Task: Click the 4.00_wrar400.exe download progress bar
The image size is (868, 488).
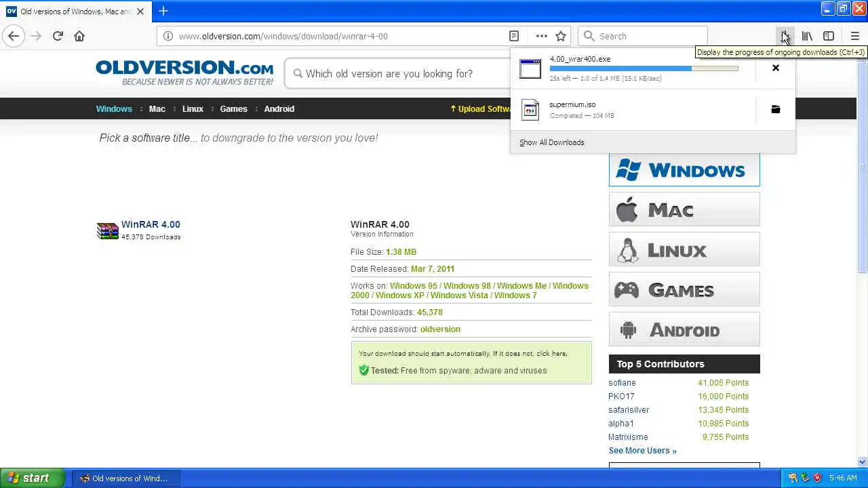Action: click(x=644, y=68)
